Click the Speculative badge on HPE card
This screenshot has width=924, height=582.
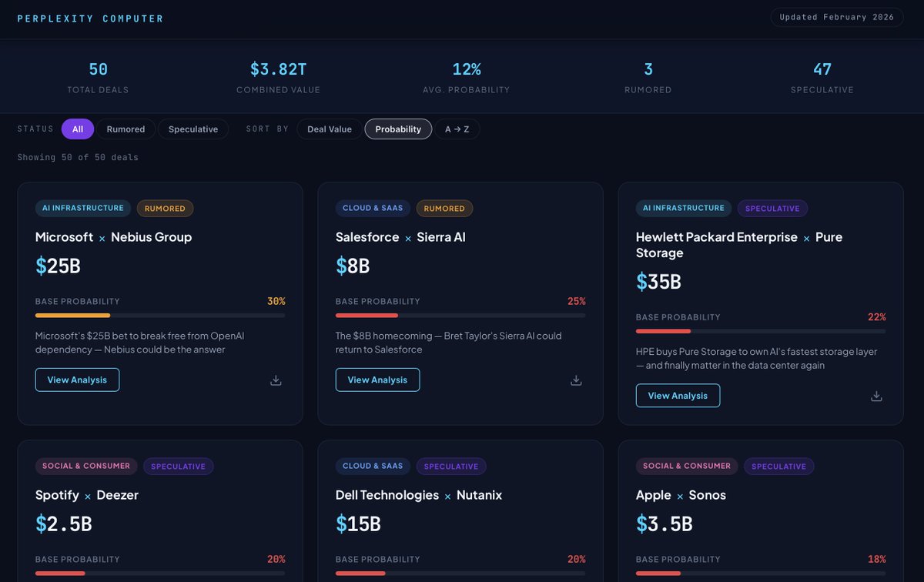(x=772, y=209)
